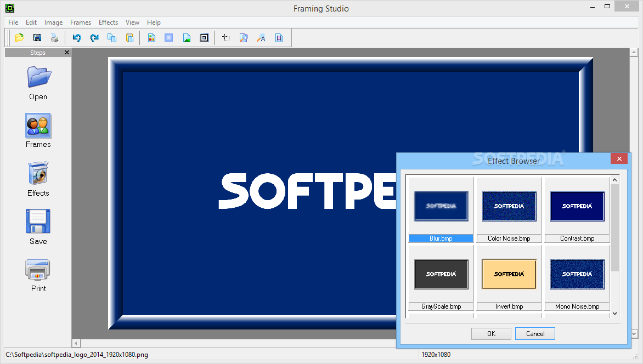
Task: Click the file path in status bar
Action: click(77, 355)
